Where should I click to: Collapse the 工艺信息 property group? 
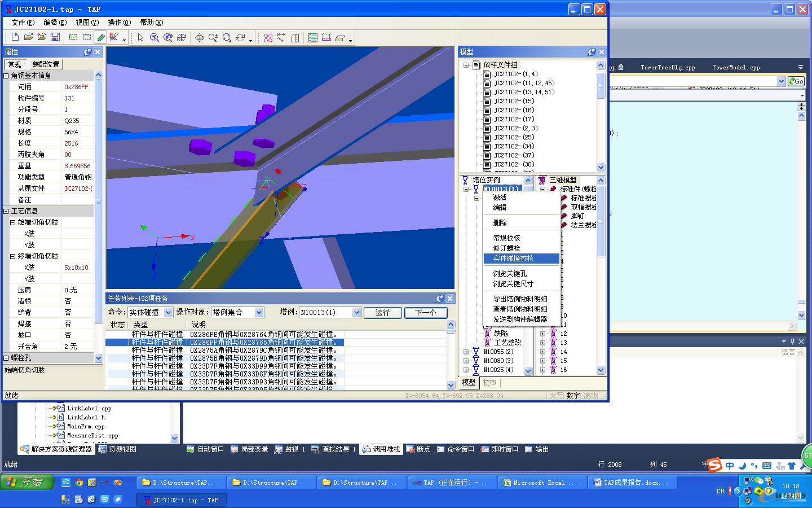(6, 211)
